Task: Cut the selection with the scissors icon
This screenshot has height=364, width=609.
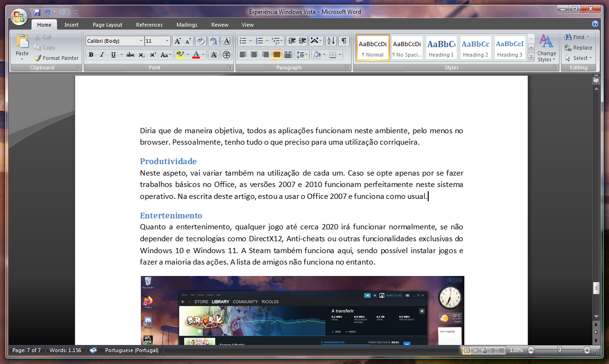Action: pos(43,37)
